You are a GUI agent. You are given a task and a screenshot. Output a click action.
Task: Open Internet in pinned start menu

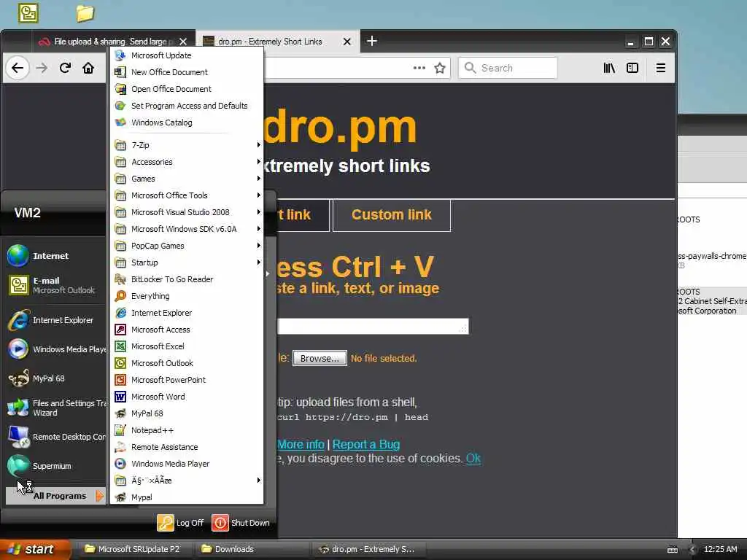(x=55, y=256)
